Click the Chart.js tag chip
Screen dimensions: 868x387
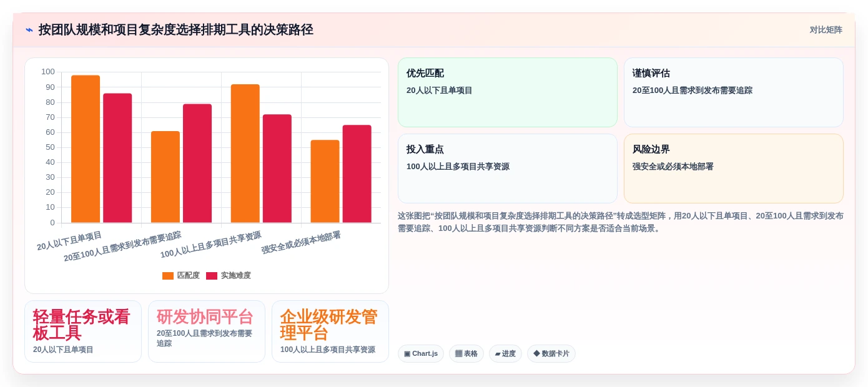421,354
